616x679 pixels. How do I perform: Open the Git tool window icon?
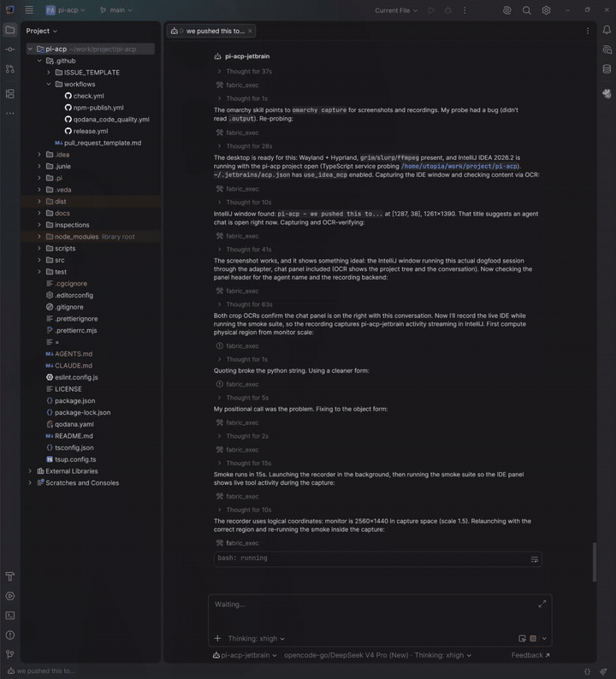pyautogui.click(x=10, y=654)
